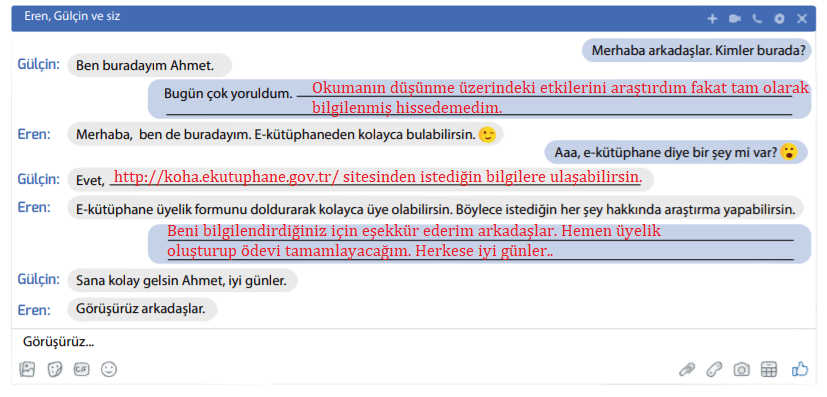
Task: Start a video call with camera icon
Action: 734,18
